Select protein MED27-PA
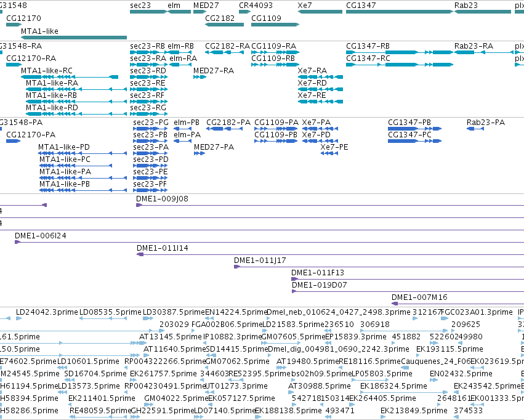Screen dimensions: 524x420 199,153
